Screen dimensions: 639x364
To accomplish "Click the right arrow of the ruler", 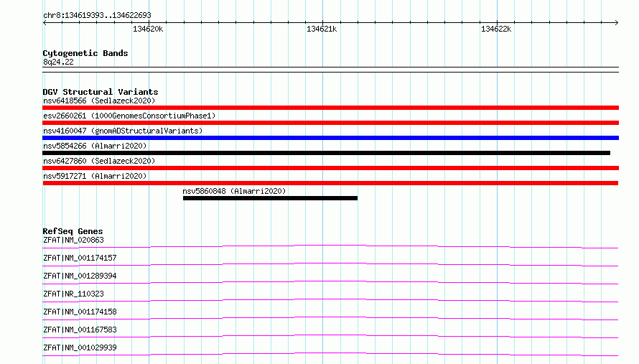I will coord(616,22).
